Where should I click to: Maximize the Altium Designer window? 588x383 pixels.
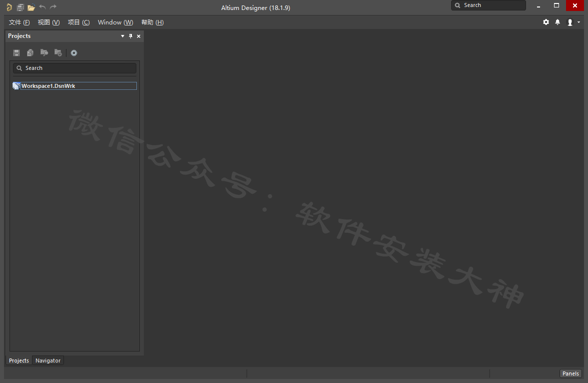(x=557, y=5)
